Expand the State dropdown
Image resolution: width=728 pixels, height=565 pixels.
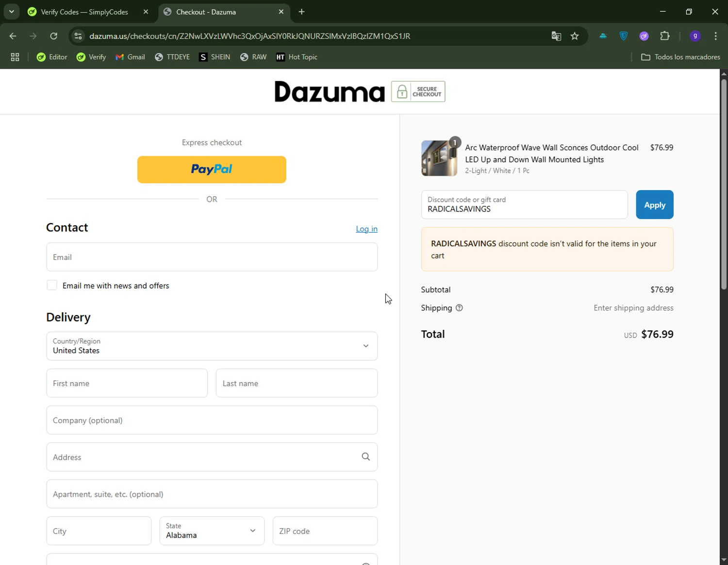coord(212,531)
